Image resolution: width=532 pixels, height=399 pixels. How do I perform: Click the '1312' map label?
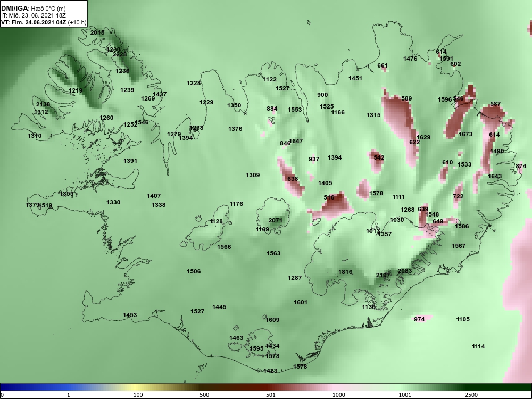pyautogui.click(x=41, y=112)
